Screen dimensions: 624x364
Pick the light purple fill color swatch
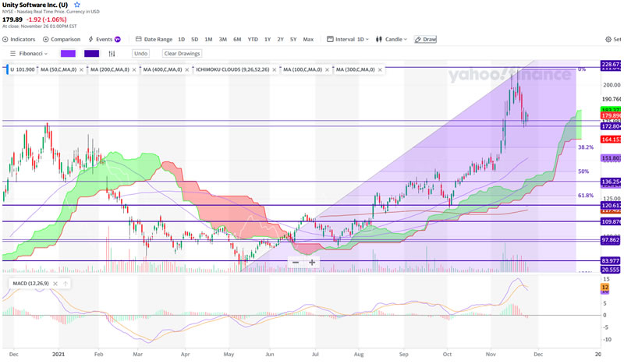(68, 53)
